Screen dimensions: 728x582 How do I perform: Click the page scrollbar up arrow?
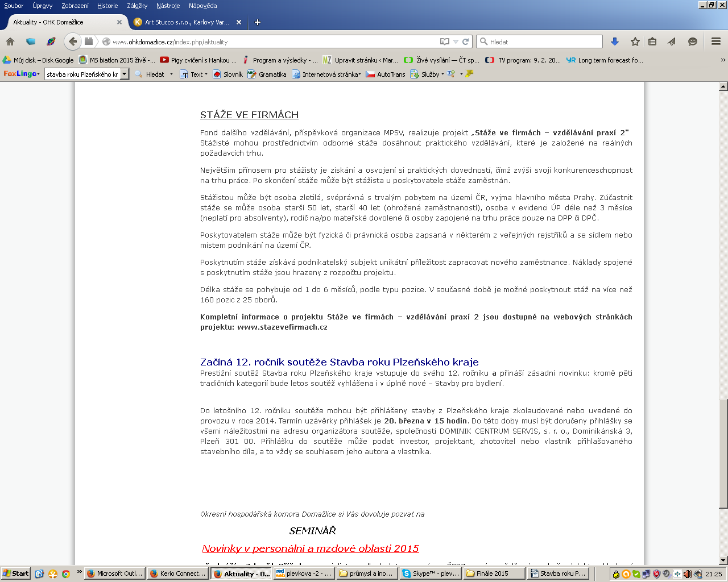click(723, 86)
